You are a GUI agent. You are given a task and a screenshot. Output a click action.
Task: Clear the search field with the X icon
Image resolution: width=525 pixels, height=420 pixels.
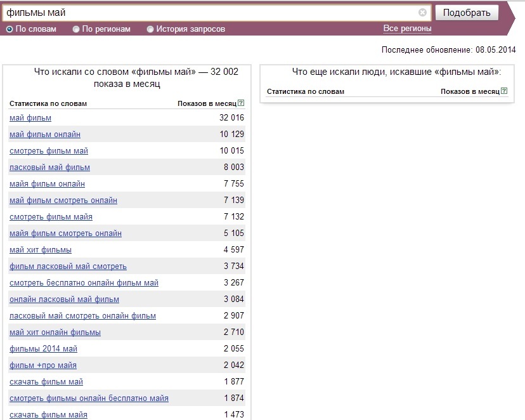[x=422, y=13]
